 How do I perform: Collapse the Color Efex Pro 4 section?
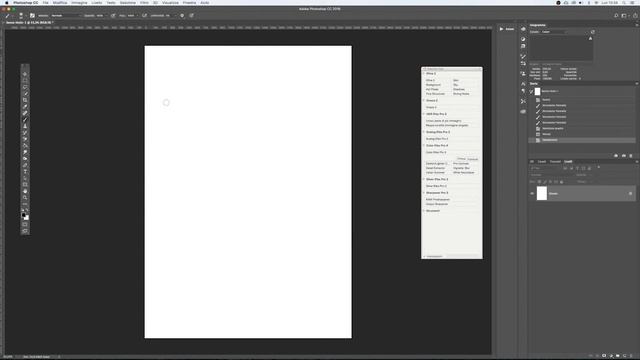point(424,145)
